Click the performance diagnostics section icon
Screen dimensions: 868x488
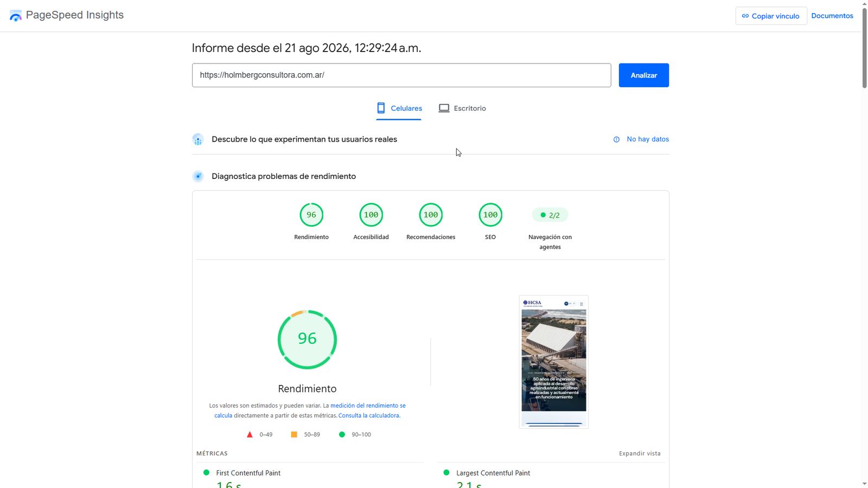coord(198,176)
